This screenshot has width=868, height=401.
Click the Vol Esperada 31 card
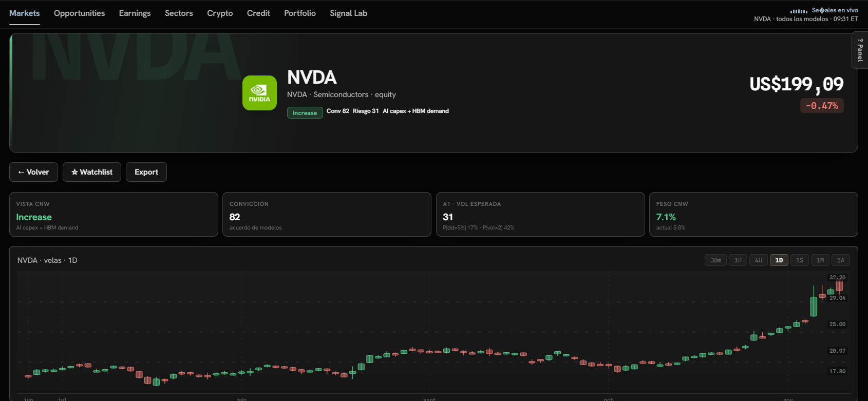540,215
